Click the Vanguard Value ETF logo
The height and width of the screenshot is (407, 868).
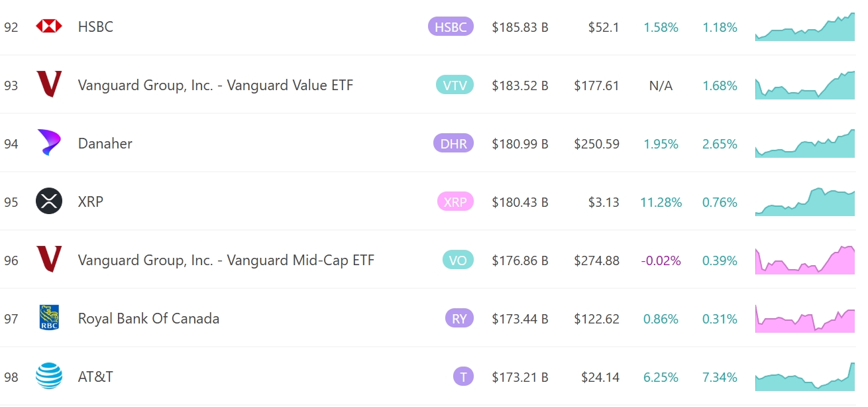click(49, 85)
